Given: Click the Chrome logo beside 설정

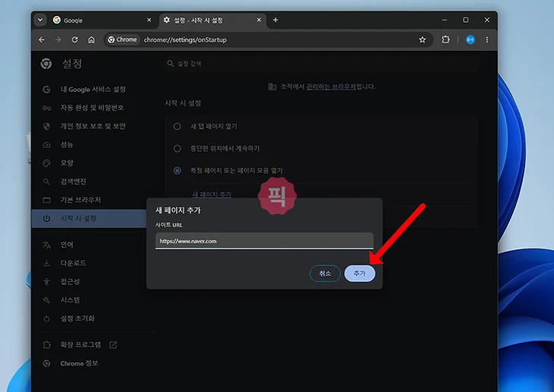Looking at the screenshot, I should pyautogui.click(x=46, y=64).
